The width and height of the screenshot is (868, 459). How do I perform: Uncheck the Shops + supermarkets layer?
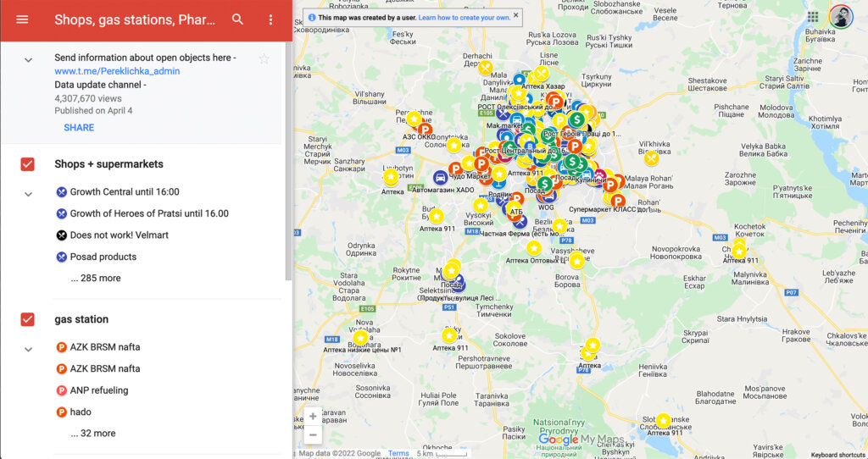tap(27, 164)
